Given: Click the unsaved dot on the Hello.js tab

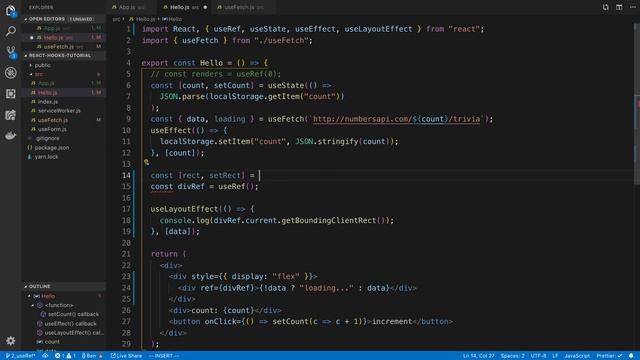Looking at the screenshot, I should click(x=205, y=7).
